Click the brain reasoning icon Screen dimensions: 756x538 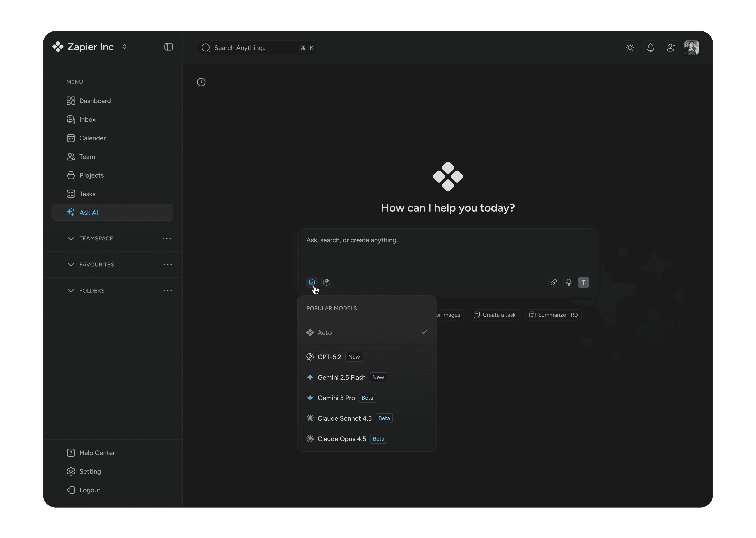click(x=327, y=282)
